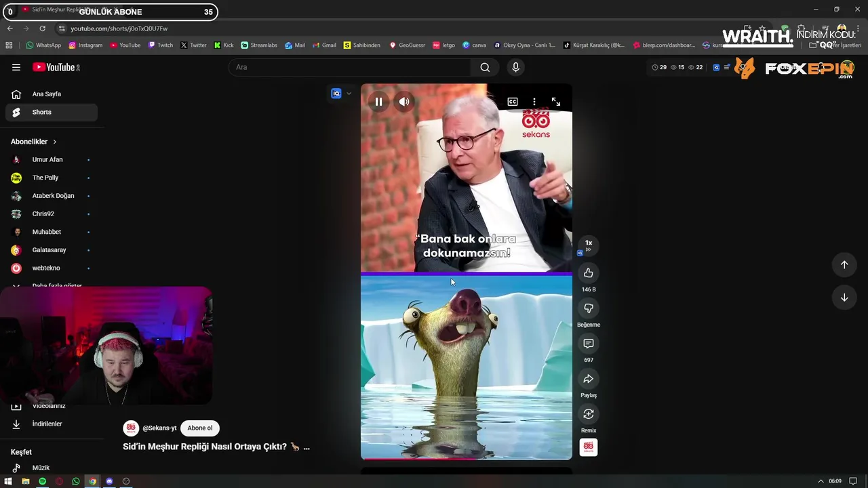The width and height of the screenshot is (868, 488).
Task: Open the Sahibinden bookmark
Action: [x=362, y=45]
